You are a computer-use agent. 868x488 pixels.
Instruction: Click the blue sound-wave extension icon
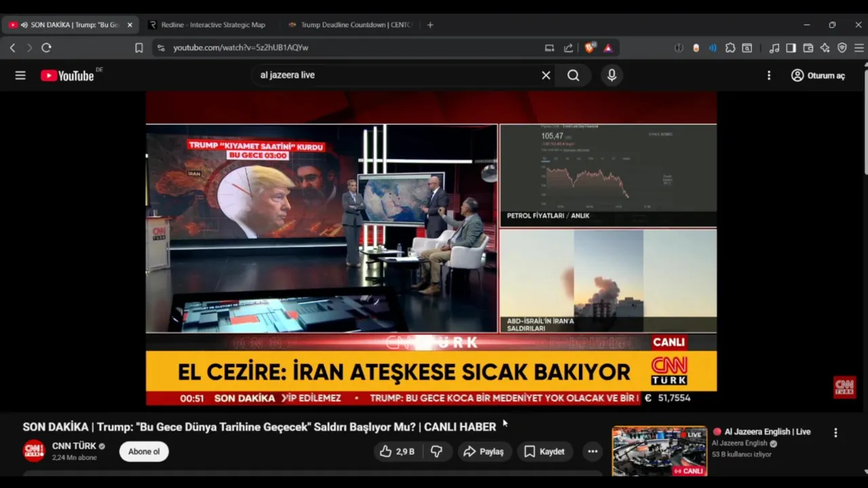(713, 47)
